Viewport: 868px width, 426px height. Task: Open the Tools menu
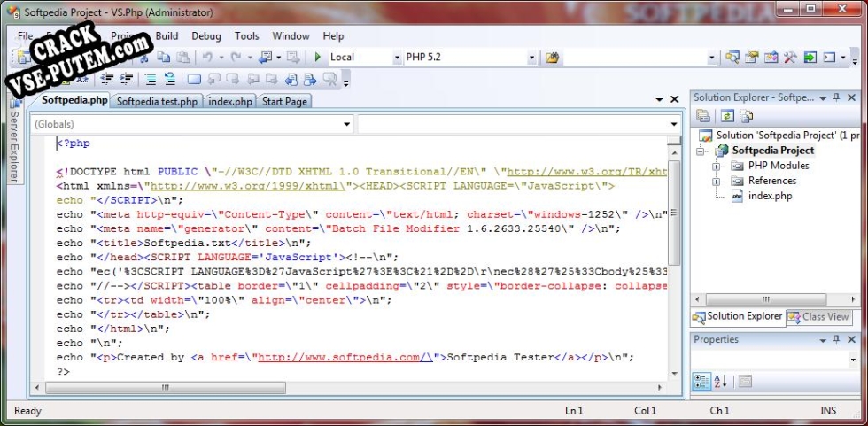(247, 36)
